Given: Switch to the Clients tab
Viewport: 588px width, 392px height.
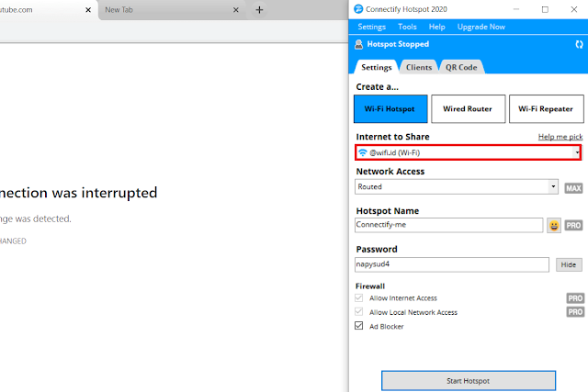Looking at the screenshot, I should [x=419, y=67].
